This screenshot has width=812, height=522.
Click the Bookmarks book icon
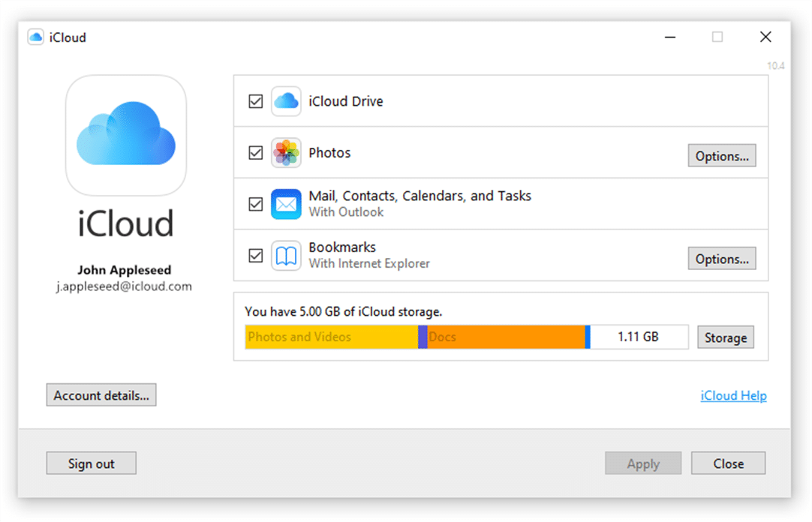click(x=286, y=256)
